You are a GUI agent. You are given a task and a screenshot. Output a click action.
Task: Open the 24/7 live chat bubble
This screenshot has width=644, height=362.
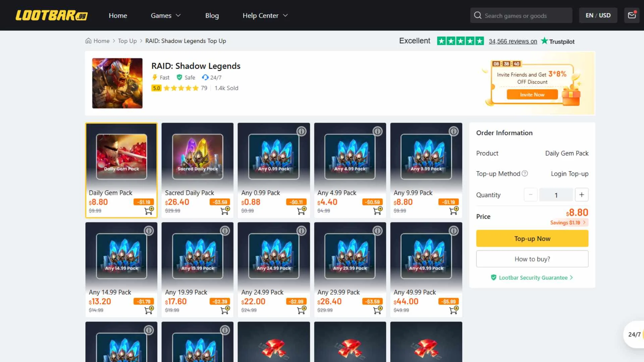coord(634,334)
